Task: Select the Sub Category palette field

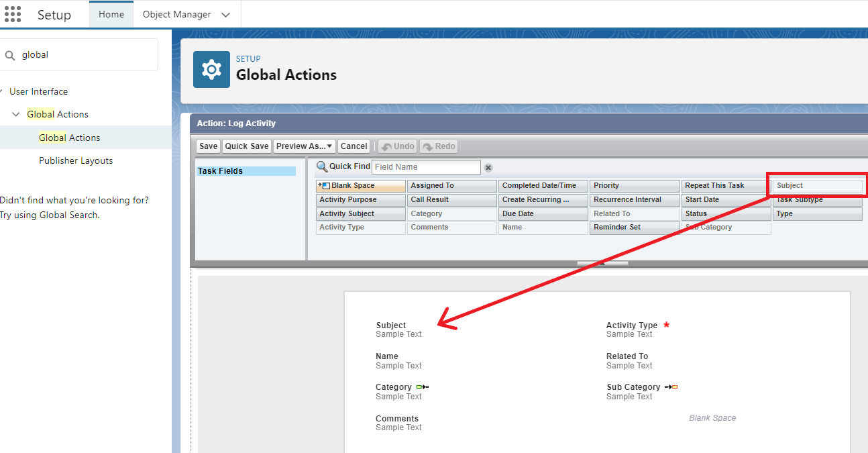Action: click(726, 228)
